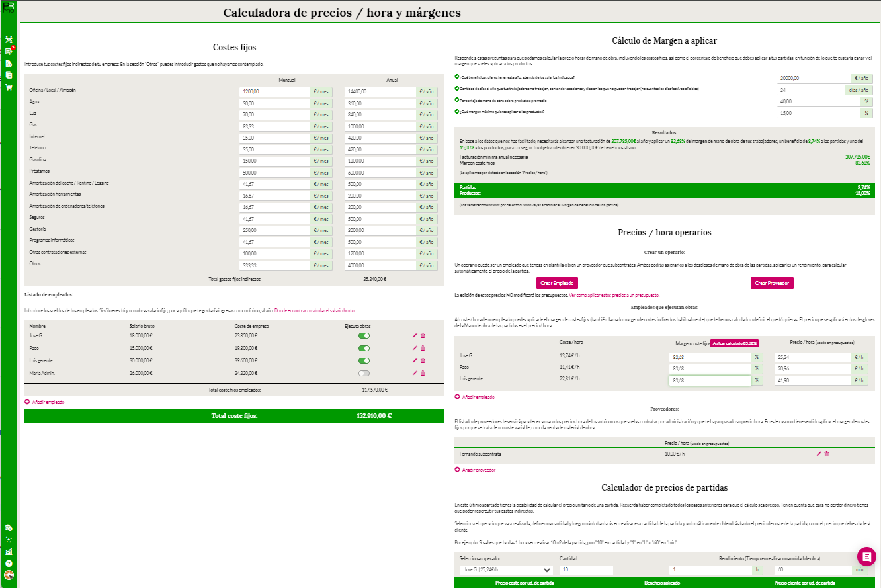Edit annual Agua cost field
The width and height of the screenshot is (881, 588).
tap(380, 103)
